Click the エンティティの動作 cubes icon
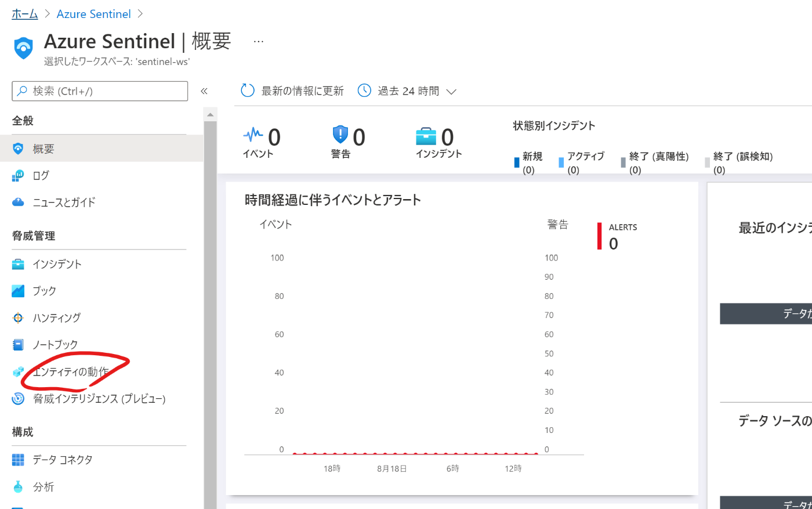 18,371
